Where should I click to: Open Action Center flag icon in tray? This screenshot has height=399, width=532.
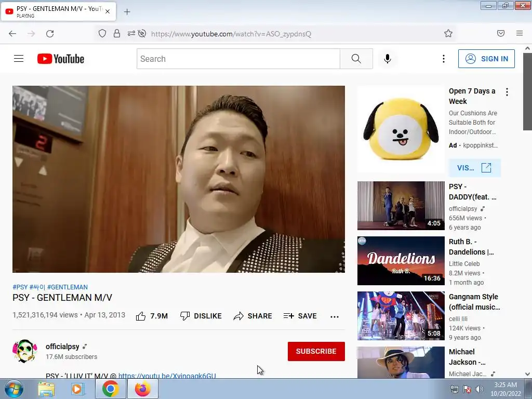[x=467, y=389]
